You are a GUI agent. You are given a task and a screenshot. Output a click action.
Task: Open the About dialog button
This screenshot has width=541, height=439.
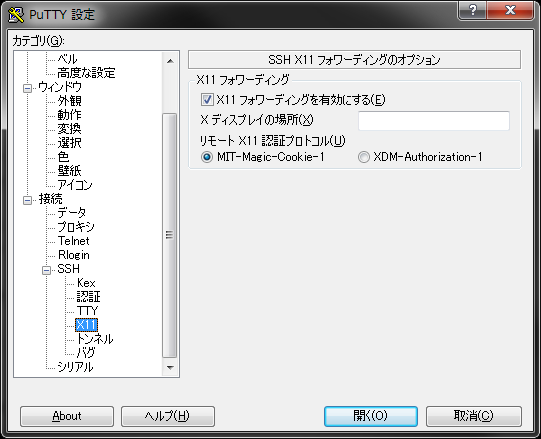pos(67,416)
